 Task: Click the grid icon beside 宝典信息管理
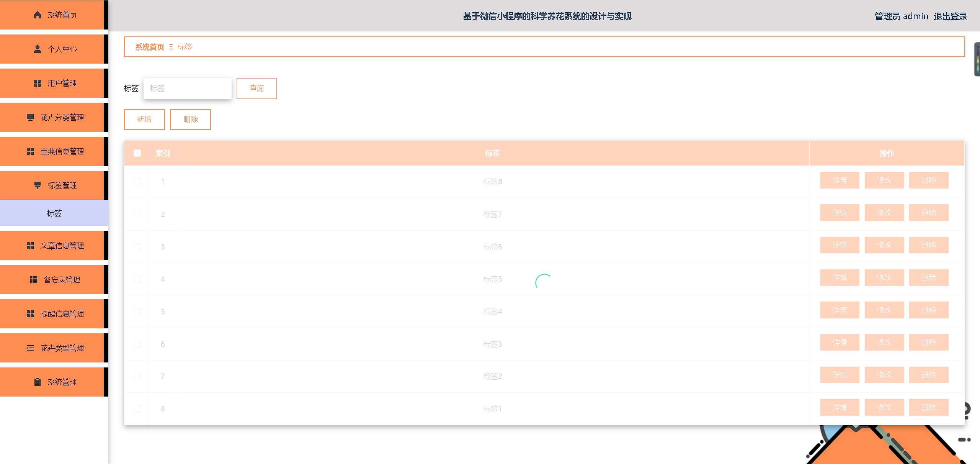pyautogui.click(x=30, y=151)
